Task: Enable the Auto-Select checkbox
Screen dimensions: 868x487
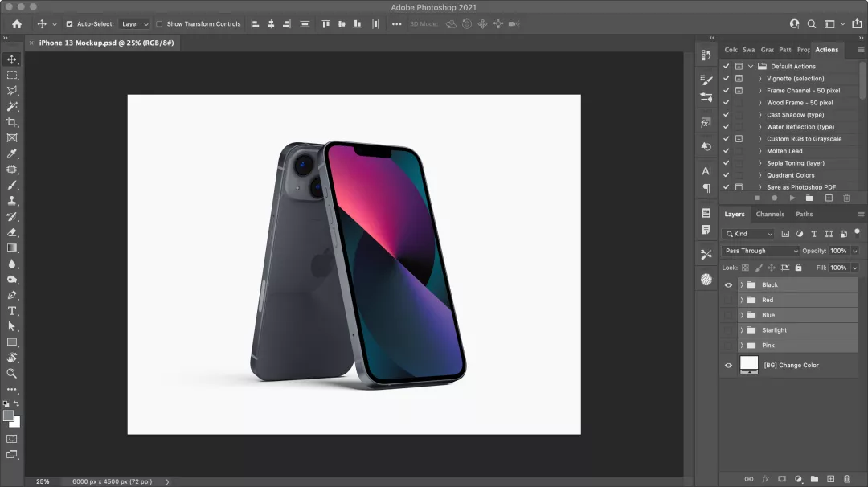Action: pyautogui.click(x=69, y=24)
